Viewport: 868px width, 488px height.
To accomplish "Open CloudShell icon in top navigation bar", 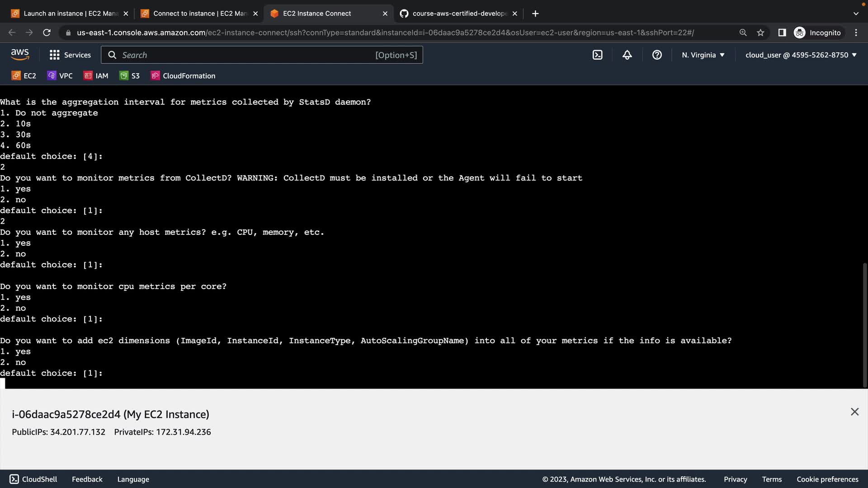I will tap(597, 55).
